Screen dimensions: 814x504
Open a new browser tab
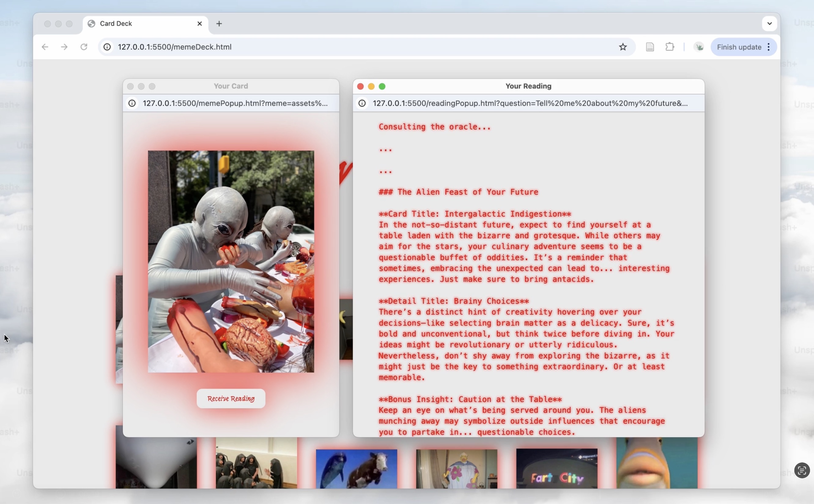tap(219, 24)
